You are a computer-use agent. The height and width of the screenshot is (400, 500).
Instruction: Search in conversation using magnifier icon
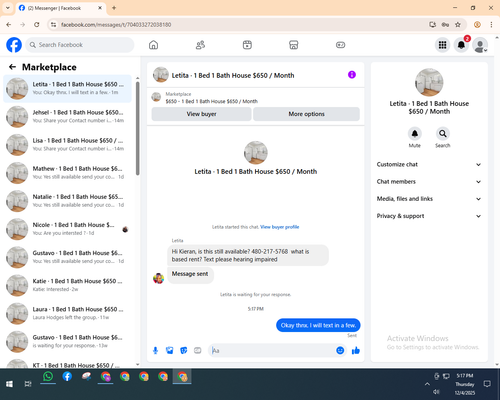(x=443, y=134)
